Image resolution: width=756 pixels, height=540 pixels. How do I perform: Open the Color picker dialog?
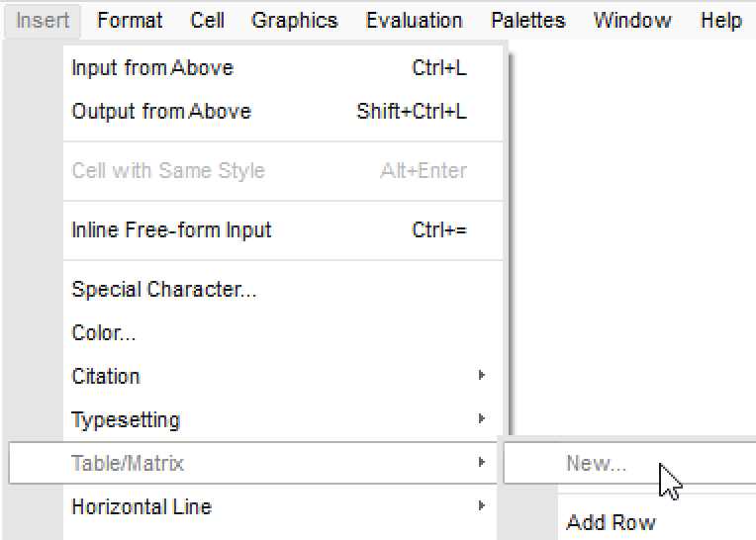click(104, 333)
